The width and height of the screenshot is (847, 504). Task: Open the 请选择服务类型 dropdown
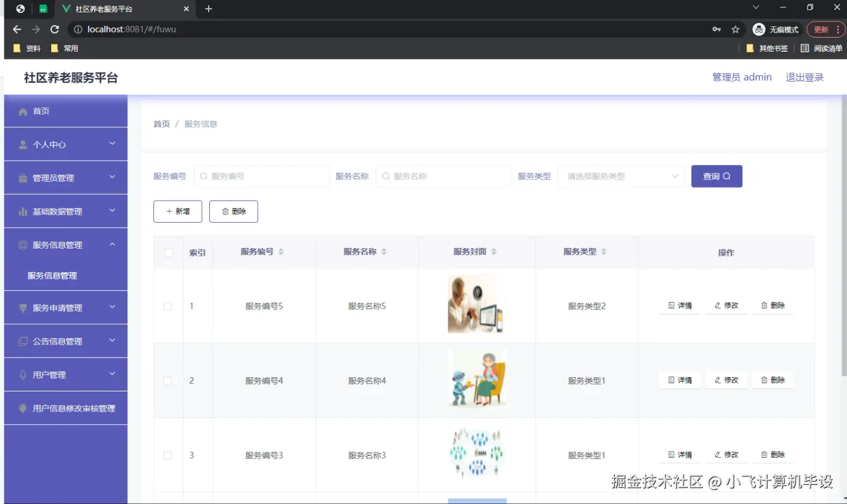(621, 176)
